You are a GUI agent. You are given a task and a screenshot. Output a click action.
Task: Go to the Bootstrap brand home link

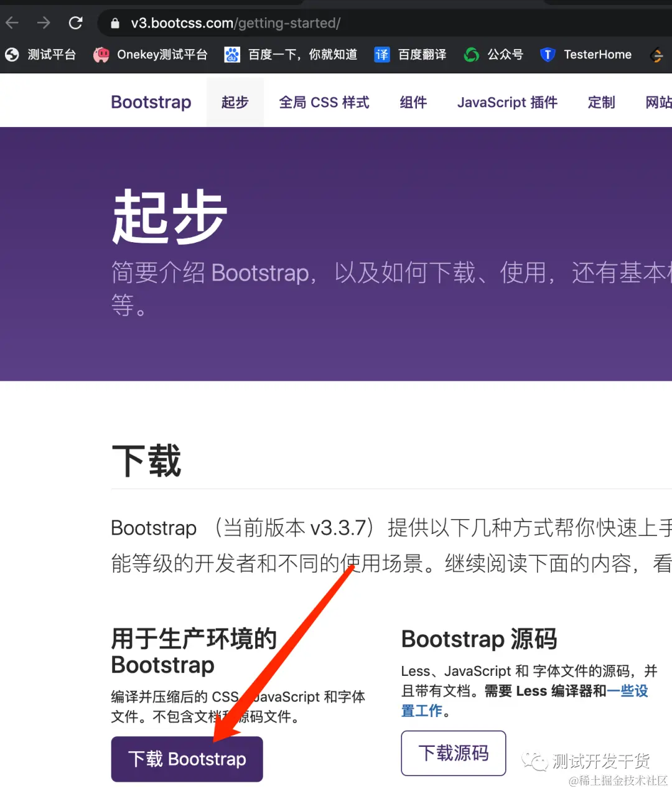[151, 102]
